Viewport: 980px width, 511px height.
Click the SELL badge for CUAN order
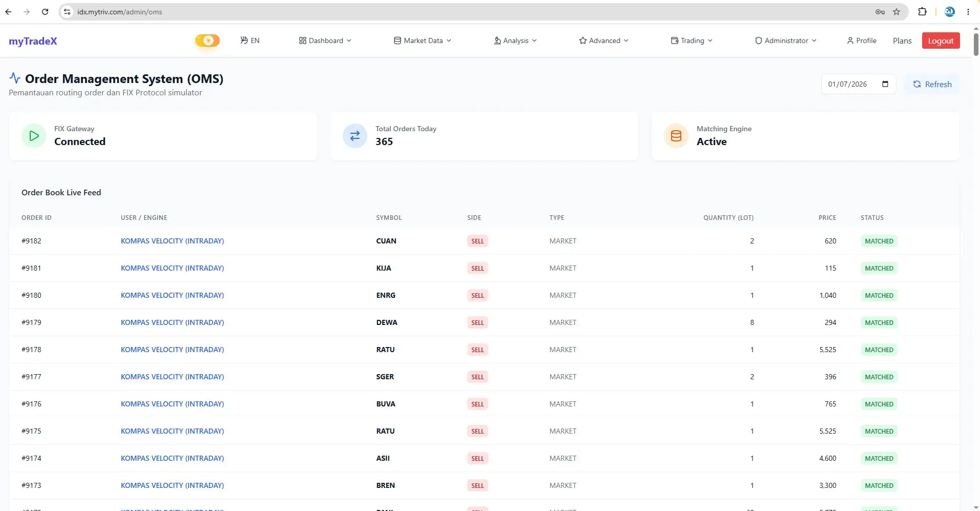click(x=477, y=241)
